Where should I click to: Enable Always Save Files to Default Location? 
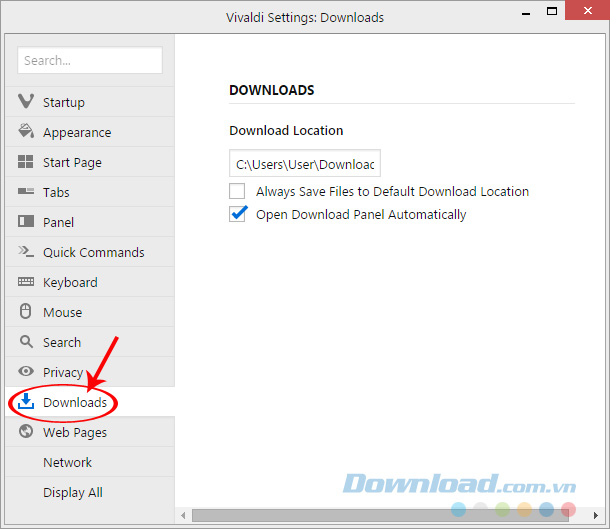pos(237,191)
